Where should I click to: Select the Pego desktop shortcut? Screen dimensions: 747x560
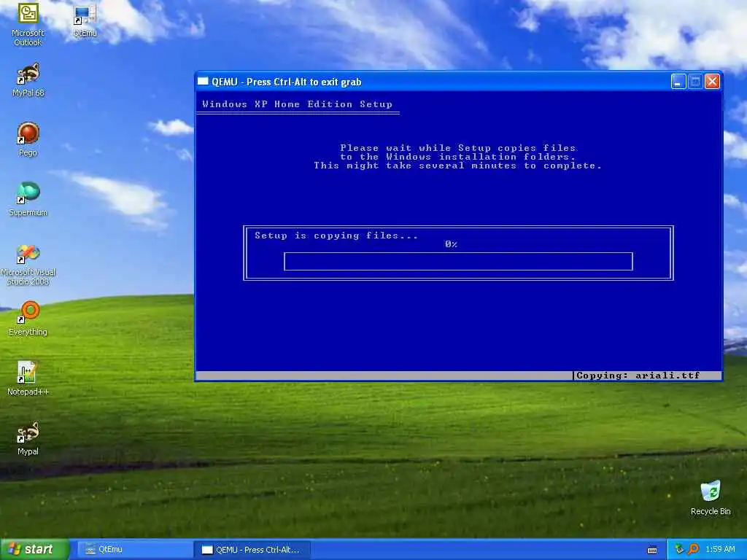click(28, 139)
